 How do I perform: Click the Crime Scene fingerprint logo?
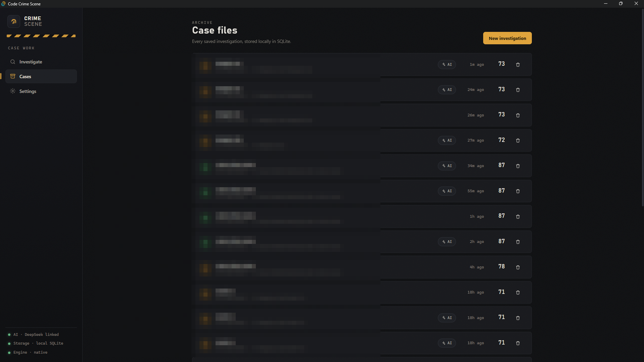point(14,21)
